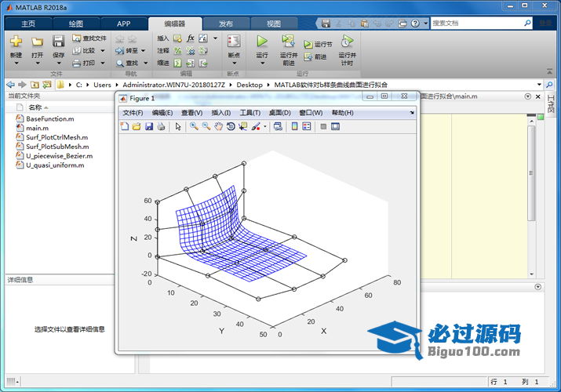Click the quick access save icon
Screen dimensions: 561x392
[326, 24]
